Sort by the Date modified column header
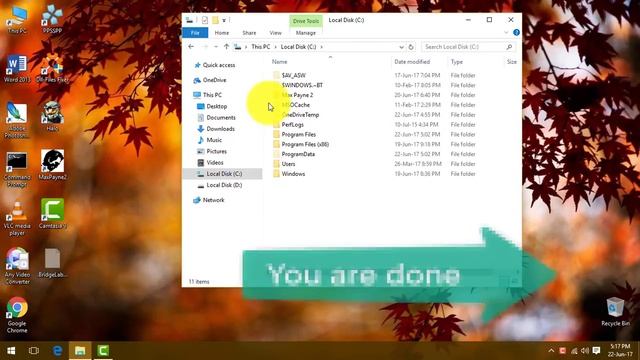The width and height of the screenshot is (640, 360). pyautogui.click(x=412, y=62)
